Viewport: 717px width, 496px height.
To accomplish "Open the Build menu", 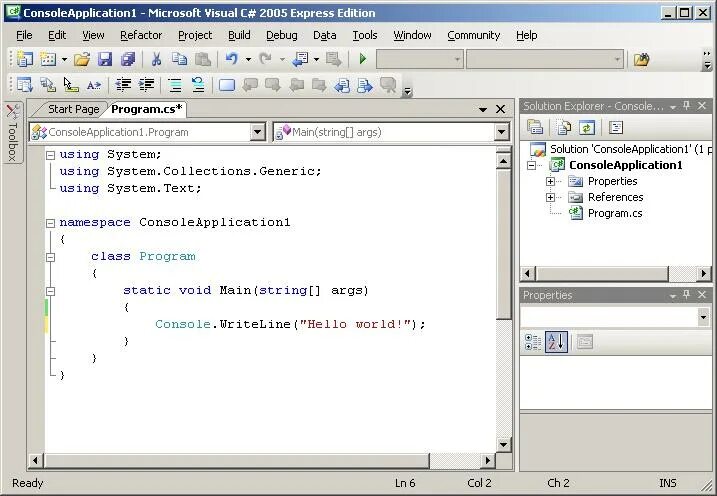I will pyautogui.click(x=239, y=35).
